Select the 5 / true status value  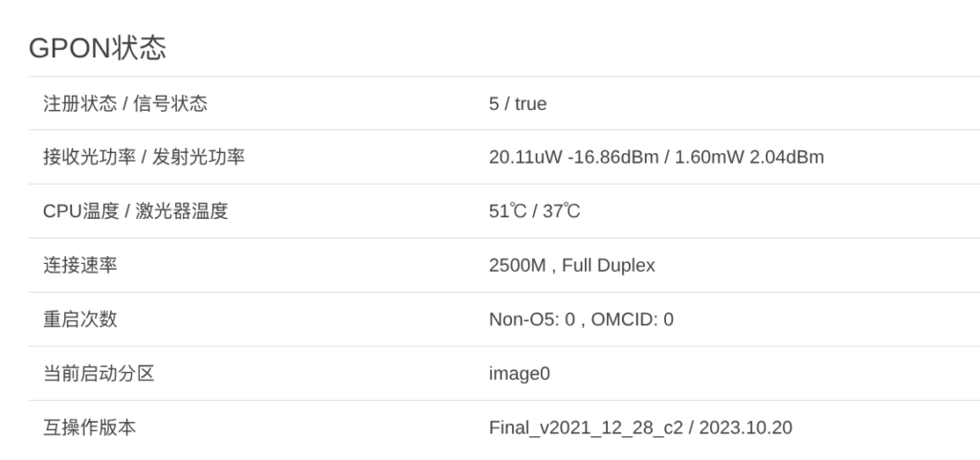[518, 103]
